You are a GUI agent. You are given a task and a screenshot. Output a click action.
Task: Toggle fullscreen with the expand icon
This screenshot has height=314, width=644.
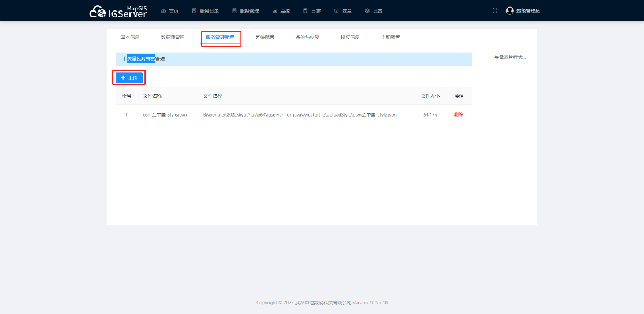coord(494,10)
